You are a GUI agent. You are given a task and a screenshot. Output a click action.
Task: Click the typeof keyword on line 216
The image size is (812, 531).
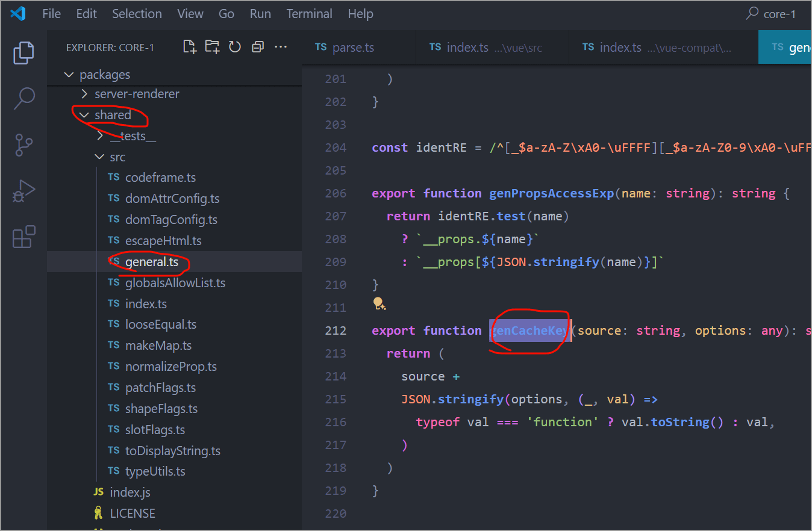point(438,422)
